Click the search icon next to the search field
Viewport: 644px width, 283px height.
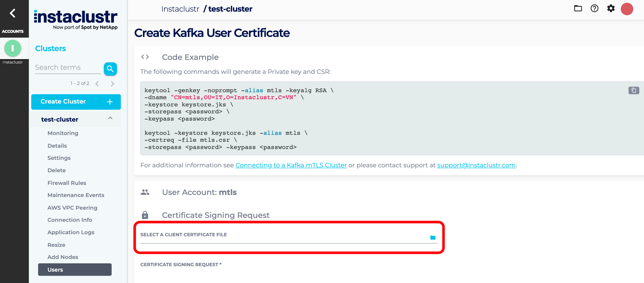pos(110,69)
